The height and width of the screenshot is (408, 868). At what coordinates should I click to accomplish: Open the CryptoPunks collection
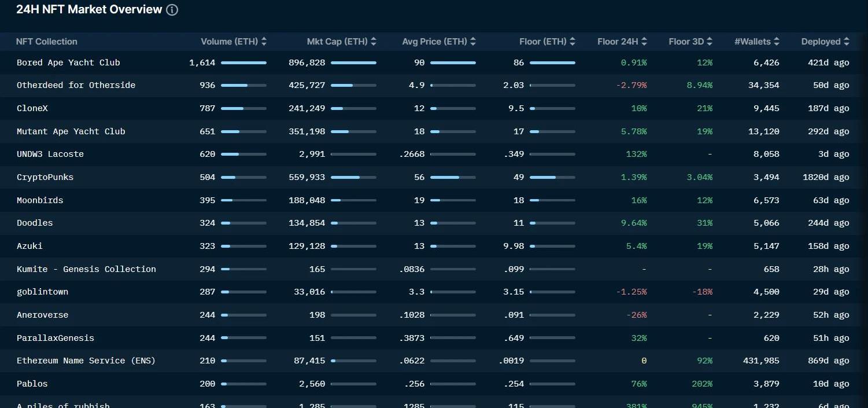[45, 177]
